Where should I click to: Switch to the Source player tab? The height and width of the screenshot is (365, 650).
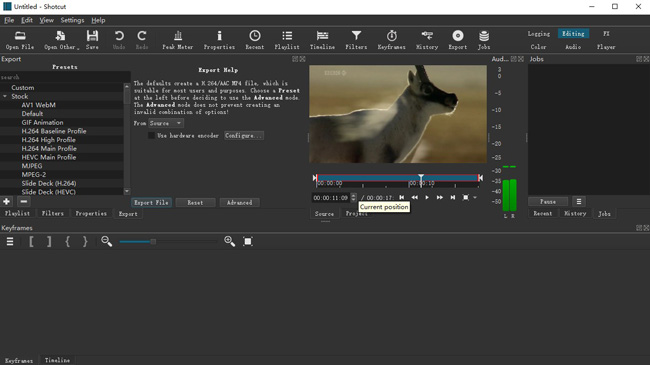click(324, 214)
